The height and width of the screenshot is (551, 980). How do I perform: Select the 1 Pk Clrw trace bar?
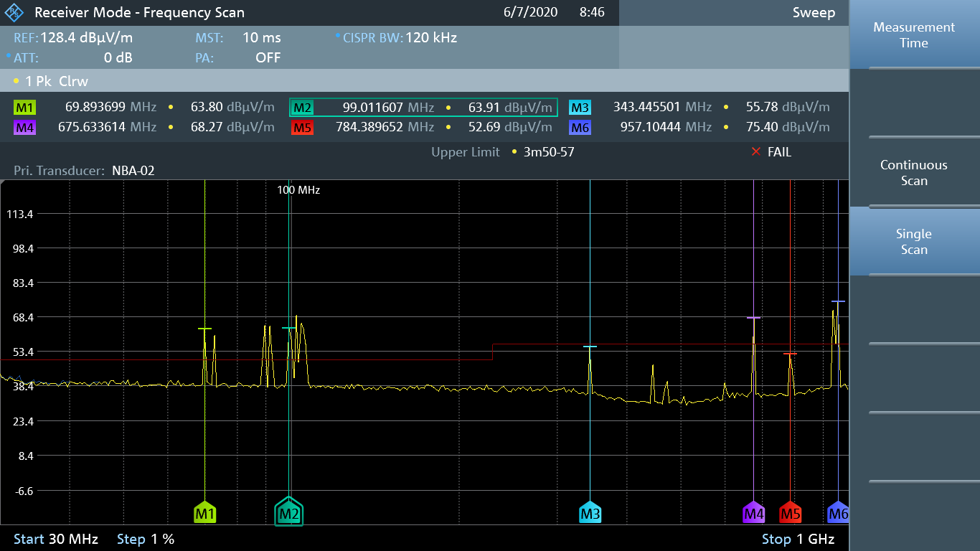click(424, 81)
